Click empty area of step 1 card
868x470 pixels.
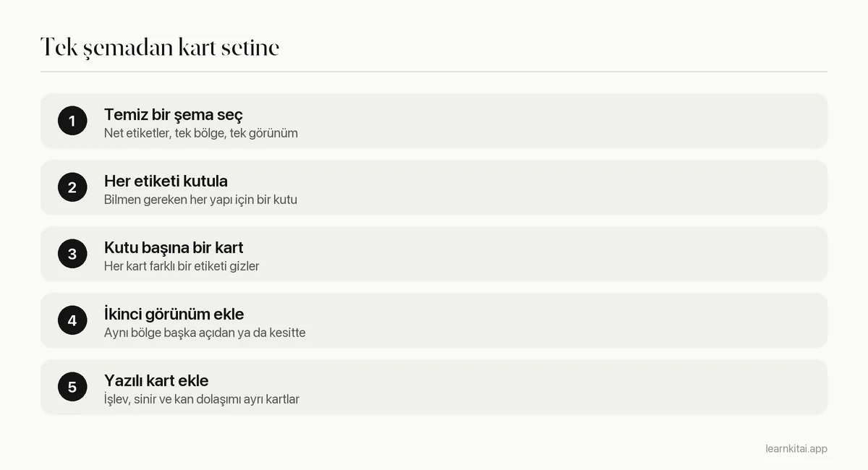point(564,121)
